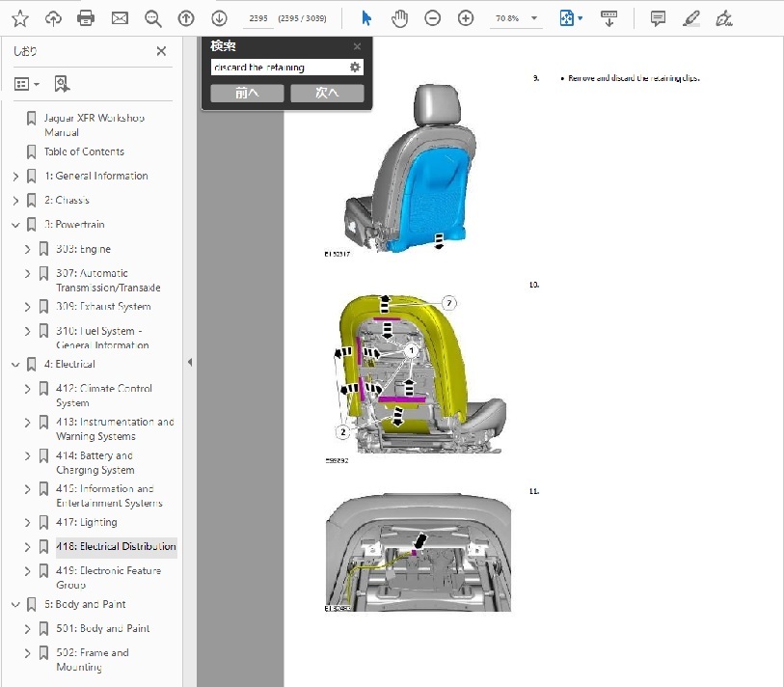Click the page number field 2395
Viewport: 784px width, 687px height.
(x=258, y=18)
